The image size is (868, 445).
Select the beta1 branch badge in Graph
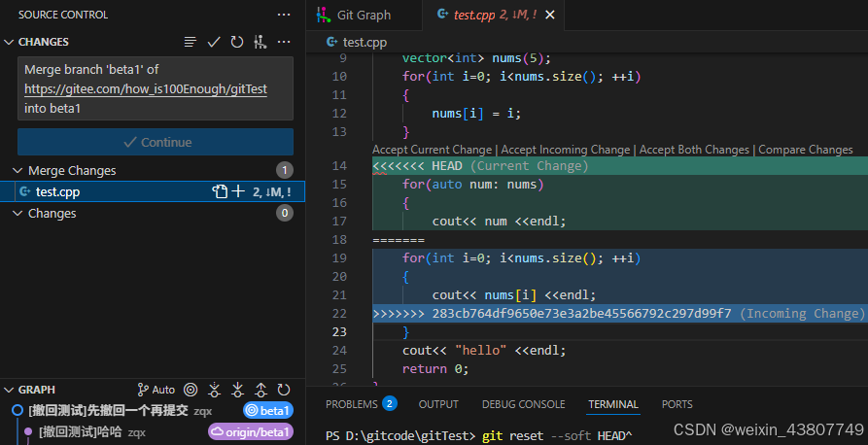(x=268, y=411)
